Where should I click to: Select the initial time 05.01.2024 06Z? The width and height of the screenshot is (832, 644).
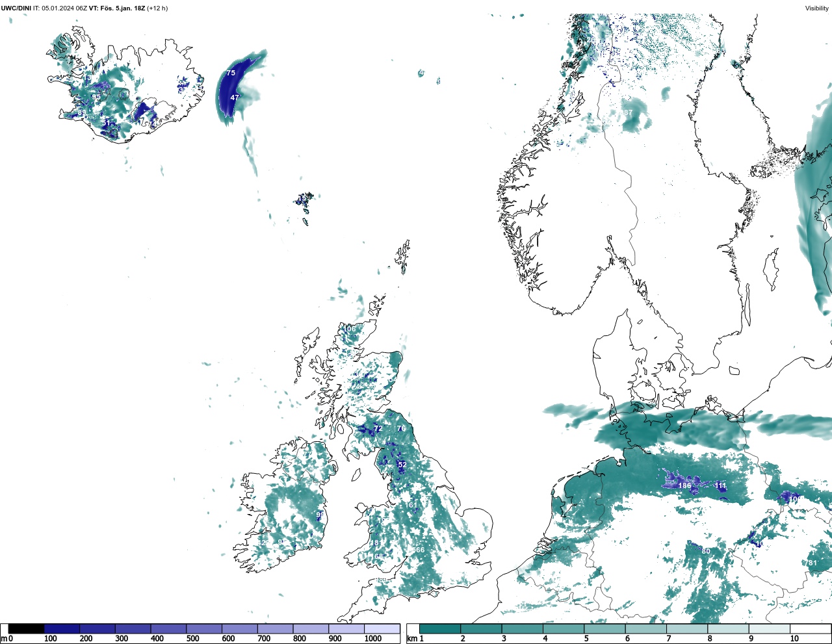pyautogui.click(x=64, y=8)
